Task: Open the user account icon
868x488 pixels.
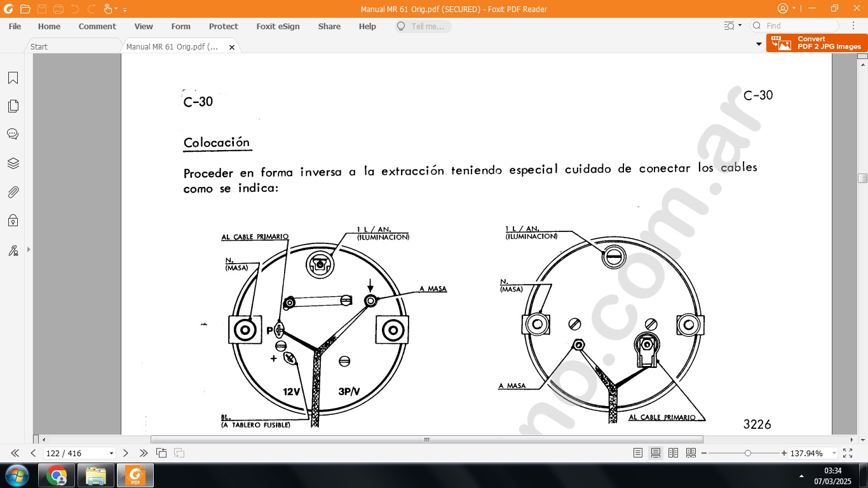Action: 783,9
